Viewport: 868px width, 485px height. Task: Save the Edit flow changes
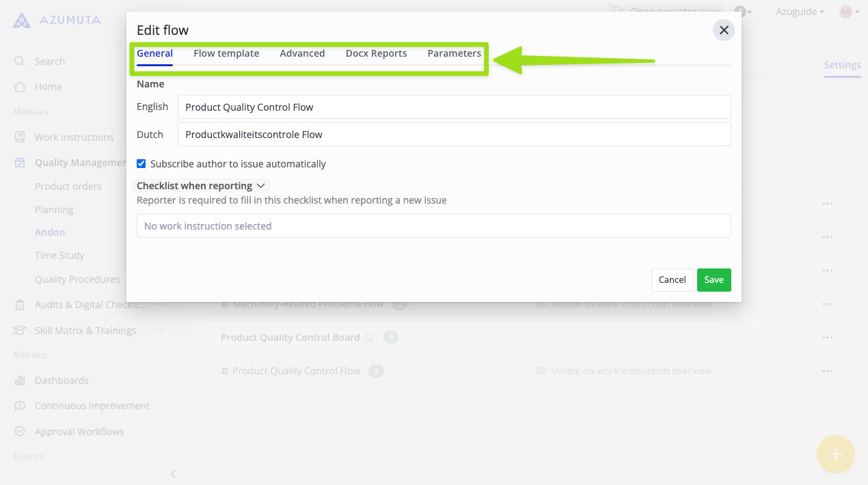pyautogui.click(x=714, y=279)
